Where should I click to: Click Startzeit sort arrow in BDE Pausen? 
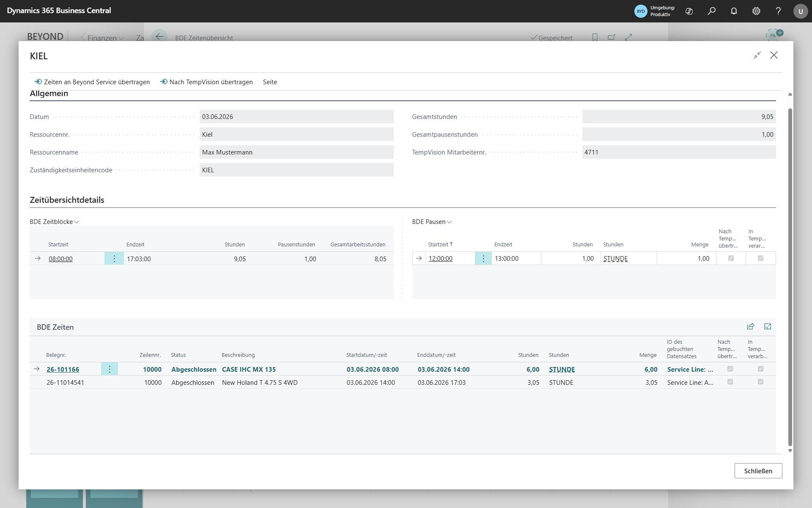451,244
